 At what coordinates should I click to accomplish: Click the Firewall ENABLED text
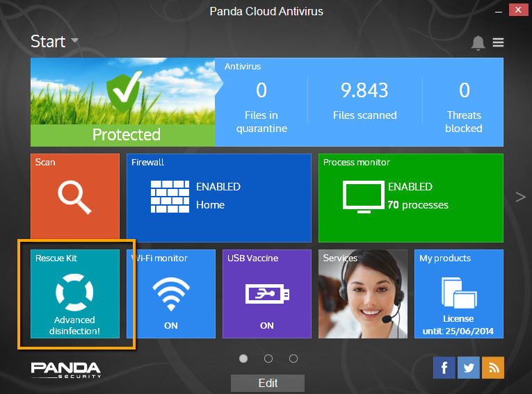[218, 187]
